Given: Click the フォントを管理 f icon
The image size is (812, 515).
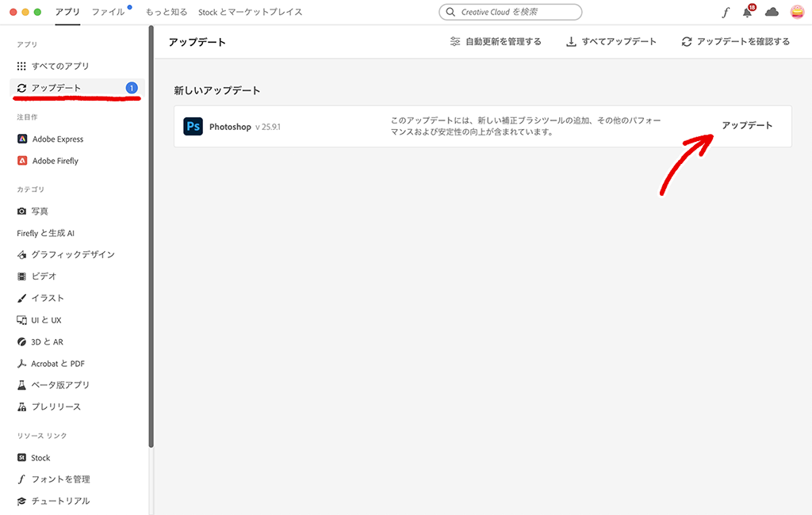Looking at the screenshot, I should pos(21,479).
